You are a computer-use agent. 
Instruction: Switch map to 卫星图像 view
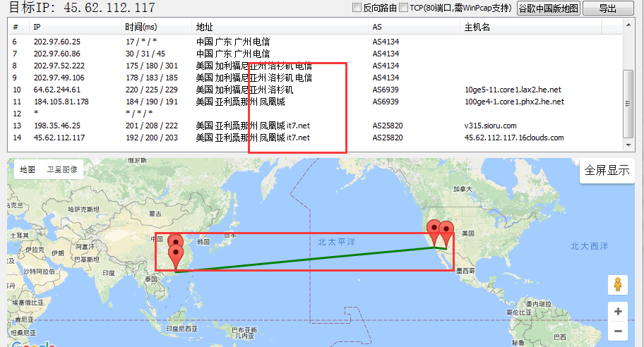[64, 169]
